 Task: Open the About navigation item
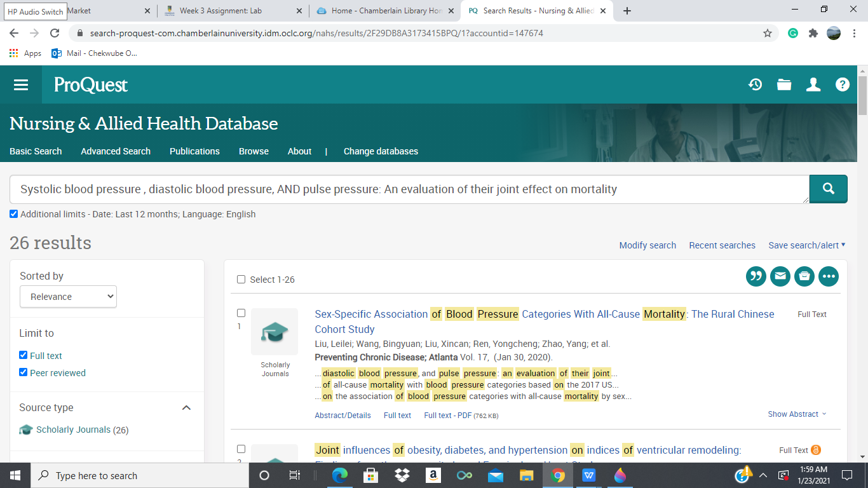click(299, 151)
